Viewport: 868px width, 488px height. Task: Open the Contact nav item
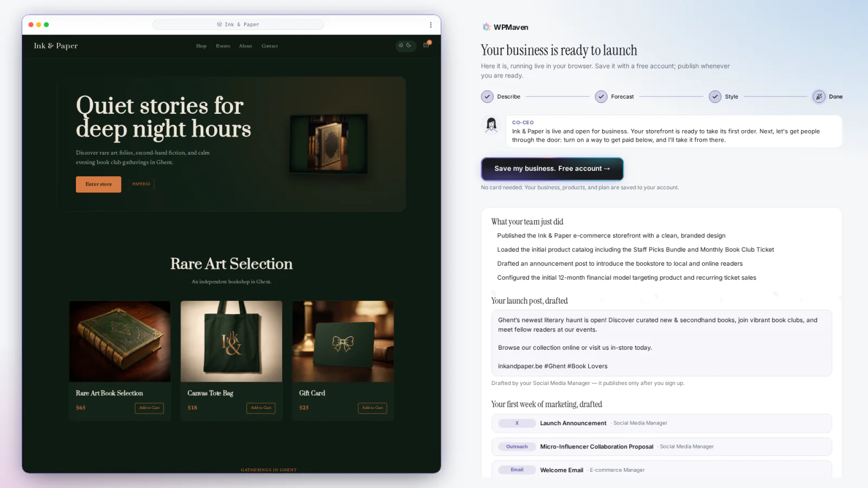pyautogui.click(x=270, y=46)
